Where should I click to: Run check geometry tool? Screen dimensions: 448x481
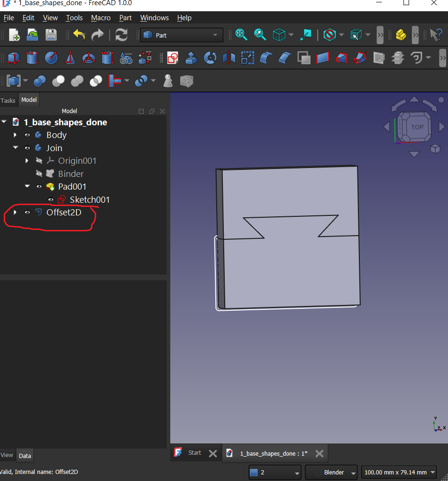point(168,81)
